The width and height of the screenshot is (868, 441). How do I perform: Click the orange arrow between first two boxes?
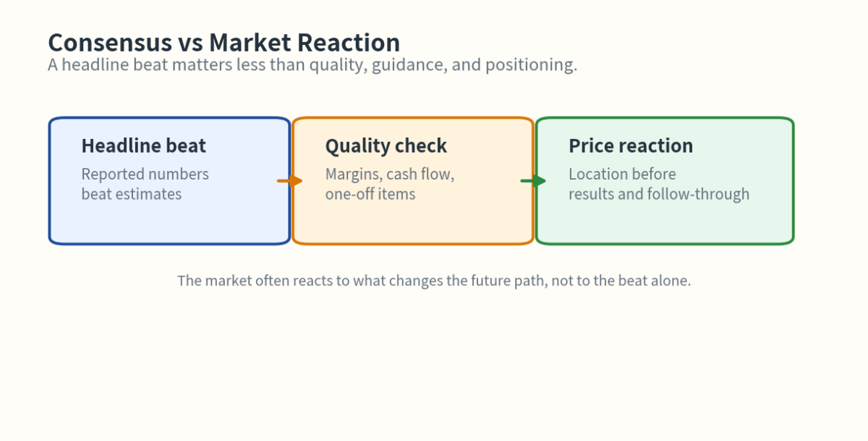pos(291,181)
